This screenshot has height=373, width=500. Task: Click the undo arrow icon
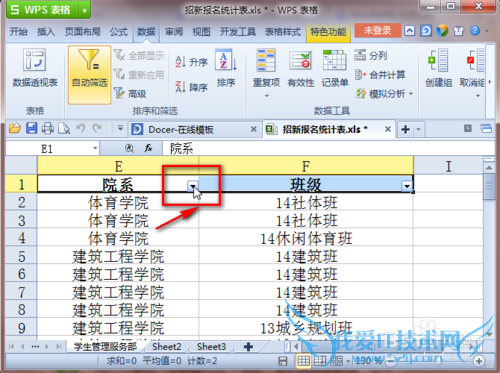tap(80, 128)
